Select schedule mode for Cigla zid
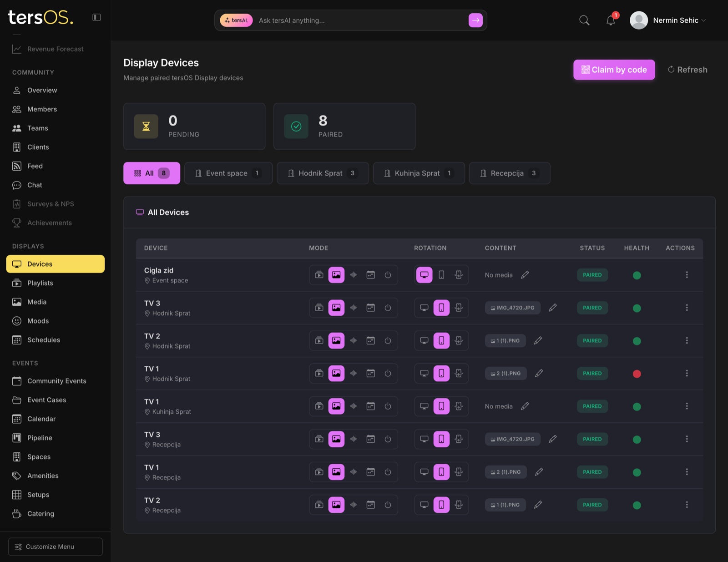 click(x=371, y=275)
